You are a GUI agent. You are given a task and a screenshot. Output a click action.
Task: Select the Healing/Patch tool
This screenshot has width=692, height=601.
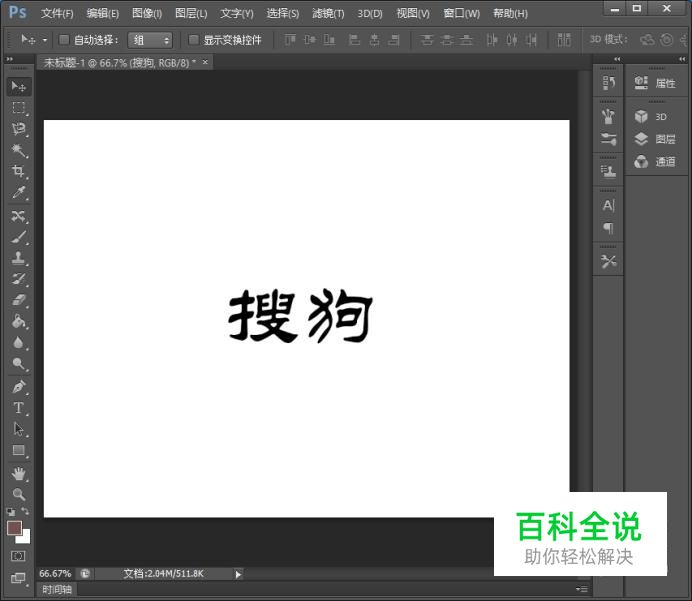point(19,216)
